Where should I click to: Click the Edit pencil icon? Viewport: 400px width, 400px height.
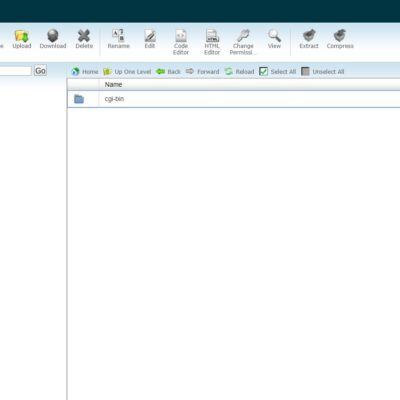(150, 36)
